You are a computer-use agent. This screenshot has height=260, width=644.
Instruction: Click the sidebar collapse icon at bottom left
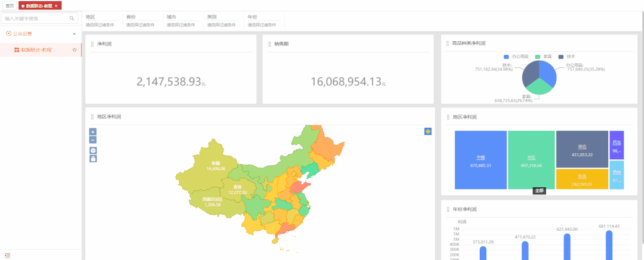pos(7,255)
